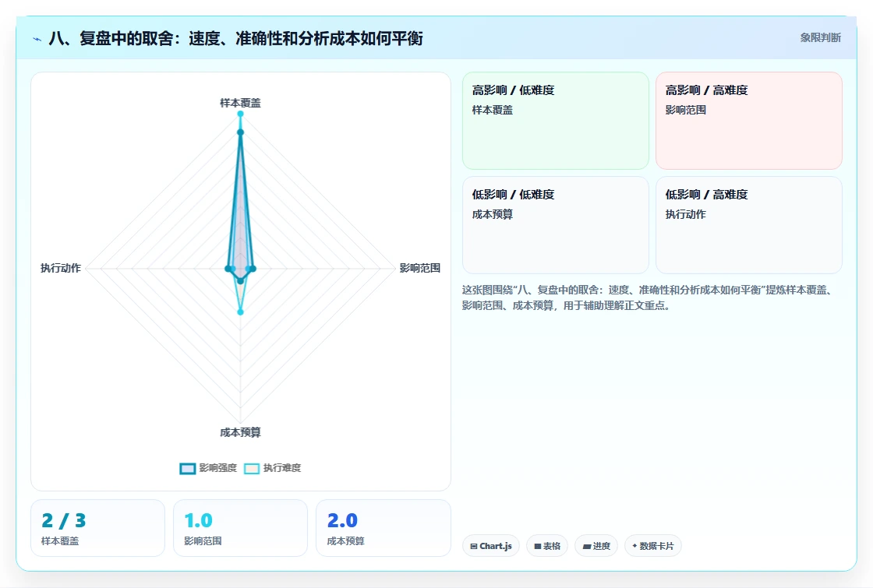Viewport: 873px width, 588px height.
Task: Click 样本覆盖 text in green quadrant card
Action: pyautogui.click(x=492, y=110)
